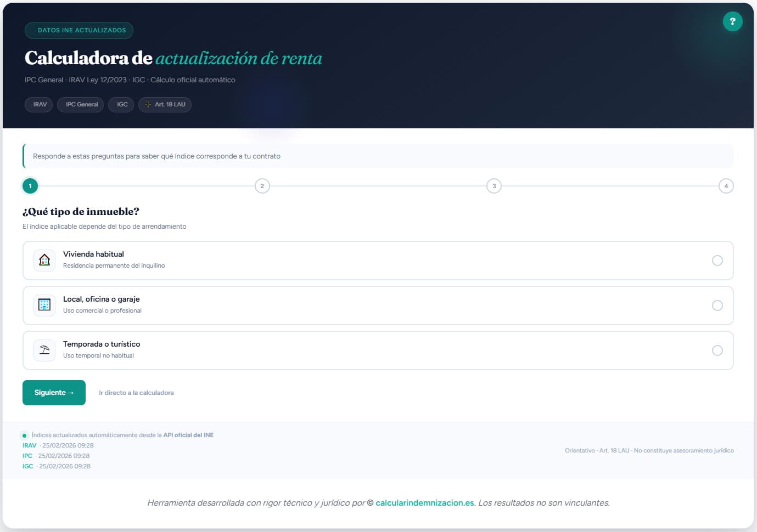757x532 pixels.
Task: Jump to step 4 circle
Action: point(726,186)
